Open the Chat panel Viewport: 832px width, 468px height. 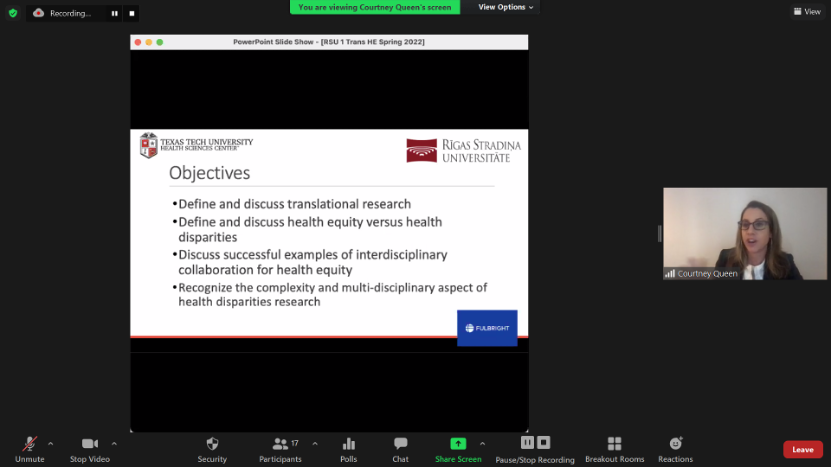click(400, 444)
